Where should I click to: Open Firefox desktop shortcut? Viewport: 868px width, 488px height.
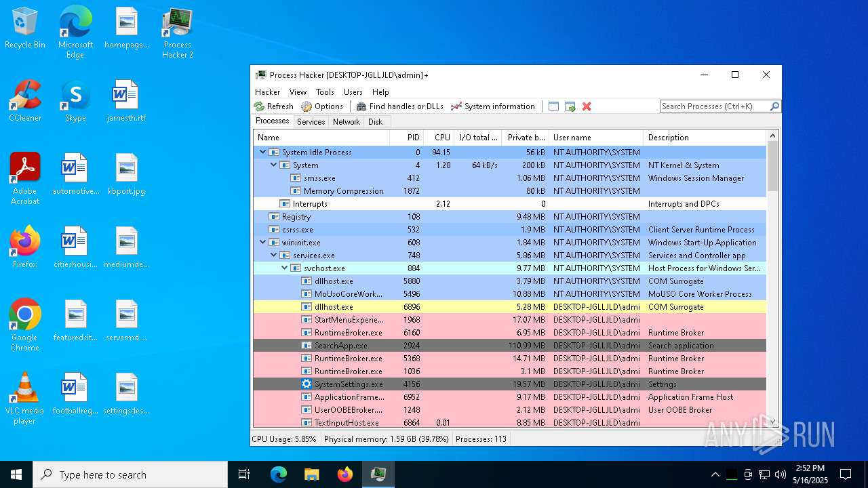pos(25,247)
